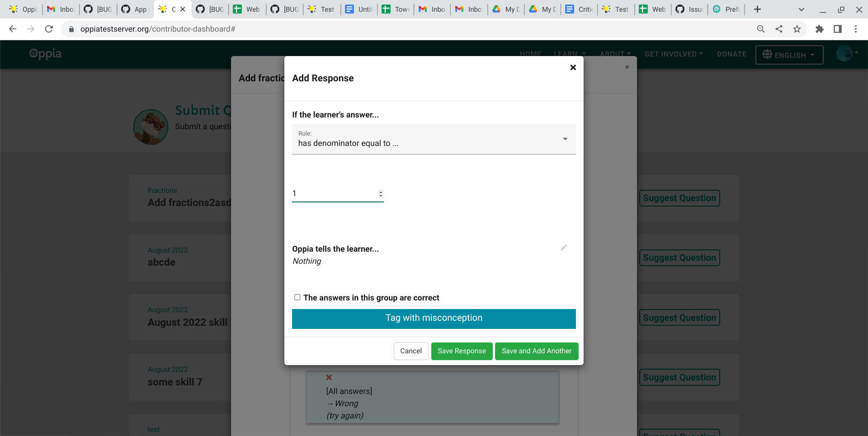
Task: Click Save Response button
Action: click(x=462, y=351)
